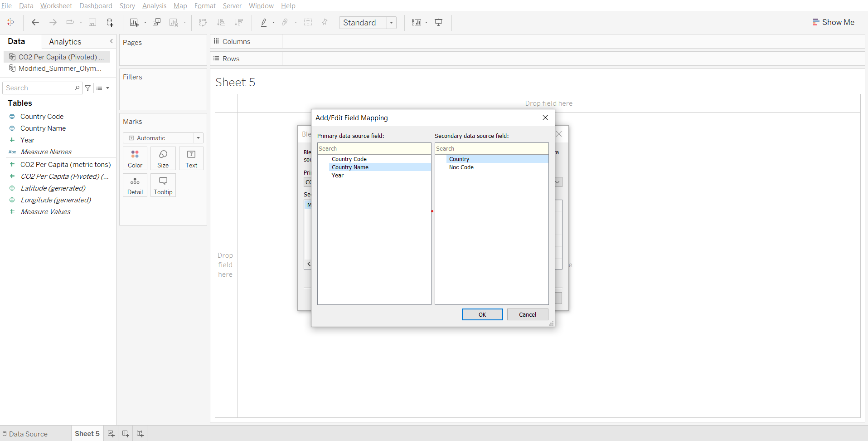Open the Size marks card
Image resolution: width=868 pixels, height=441 pixels.
click(163, 158)
